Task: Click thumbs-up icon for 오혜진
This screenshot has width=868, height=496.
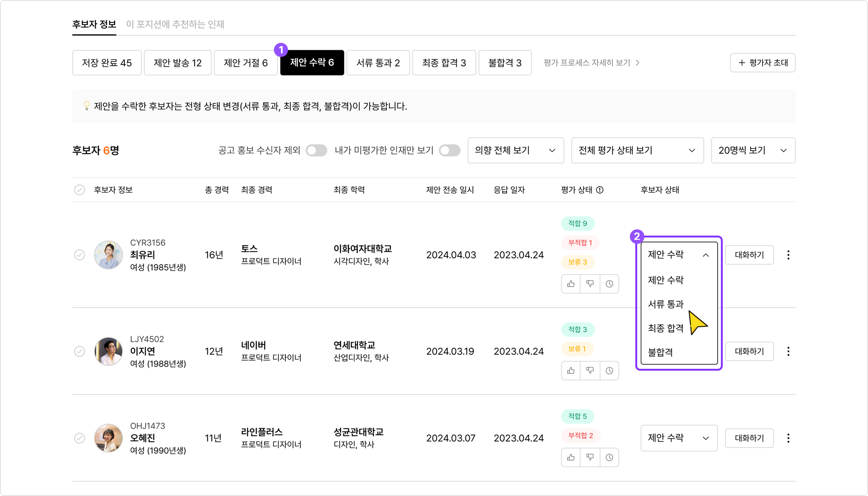Action: [x=571, y=457]
